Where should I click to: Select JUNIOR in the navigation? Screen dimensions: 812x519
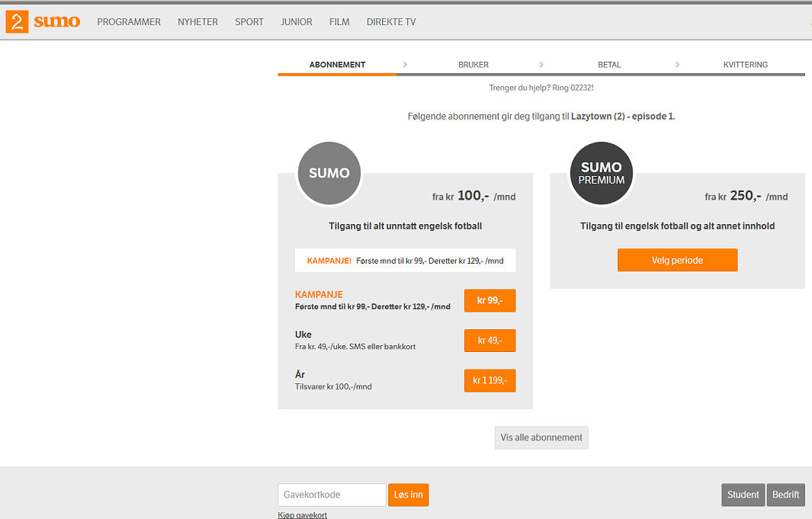pos(297,22)
